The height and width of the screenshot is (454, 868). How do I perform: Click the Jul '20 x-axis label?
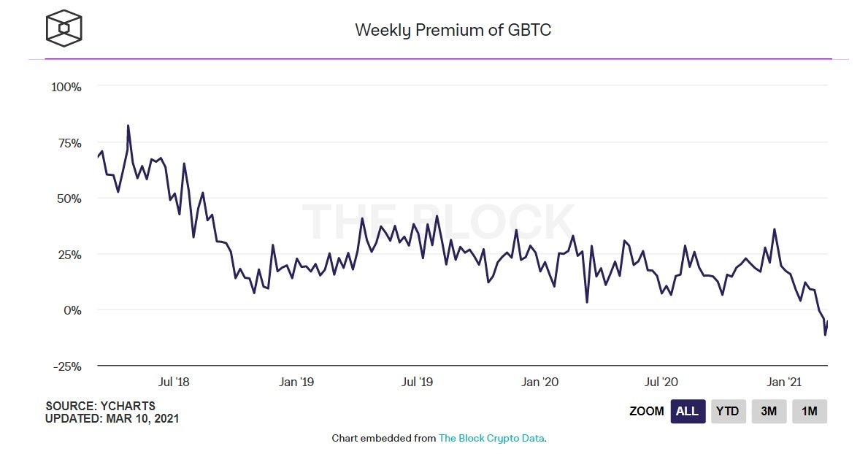[661, 382]
